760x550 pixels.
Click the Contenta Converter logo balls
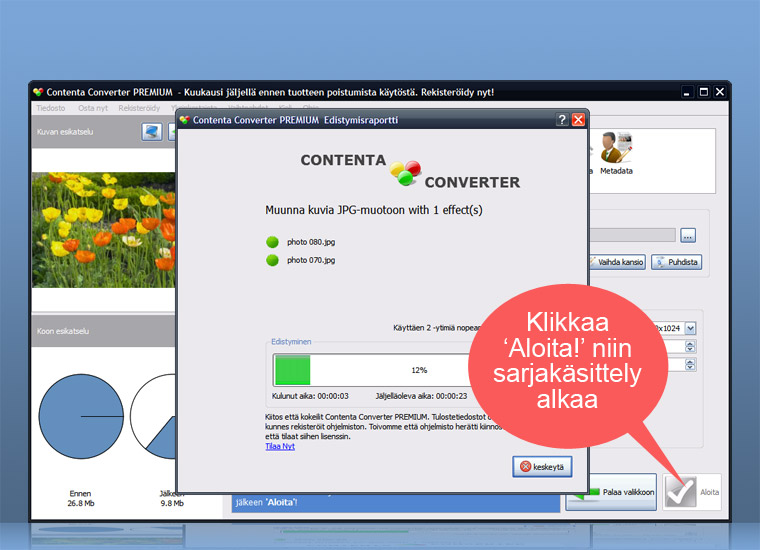(406, 173)
